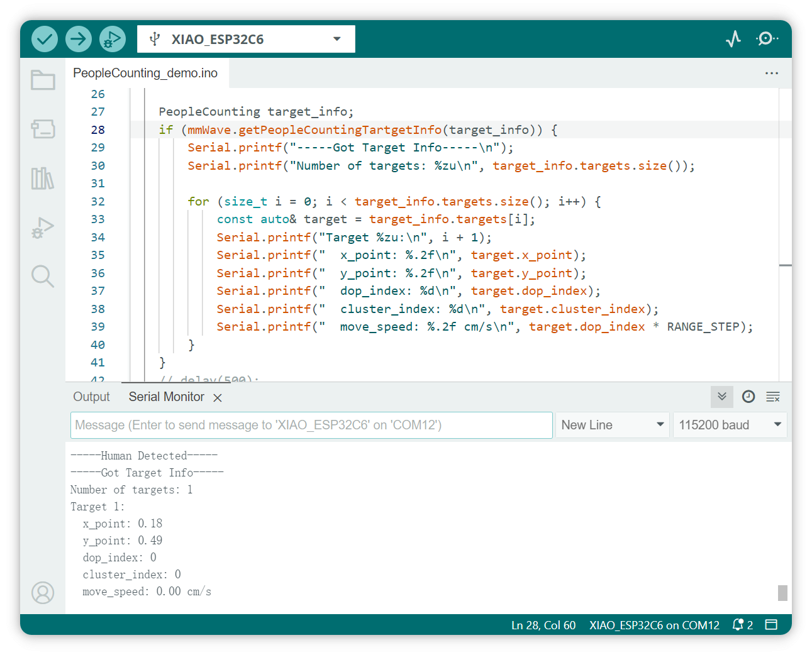Open the user account profile icon
The image size is (812, 655).
pyautogui.click(x=43, y=593)
